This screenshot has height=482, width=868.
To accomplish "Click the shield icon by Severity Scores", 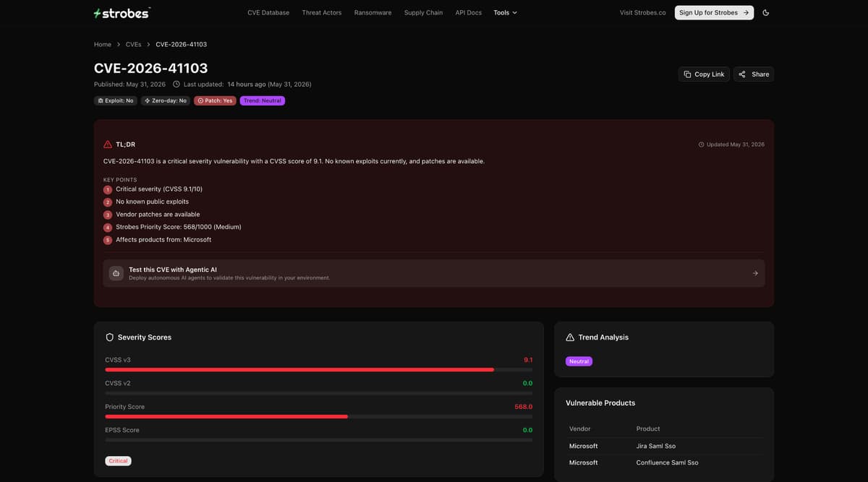I will coord(110,337).
